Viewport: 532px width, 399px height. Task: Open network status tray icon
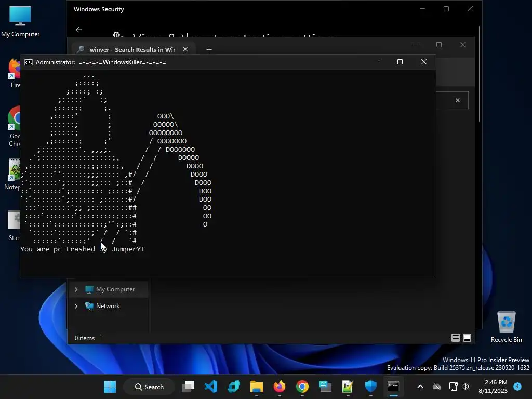(x=453, y=387)
